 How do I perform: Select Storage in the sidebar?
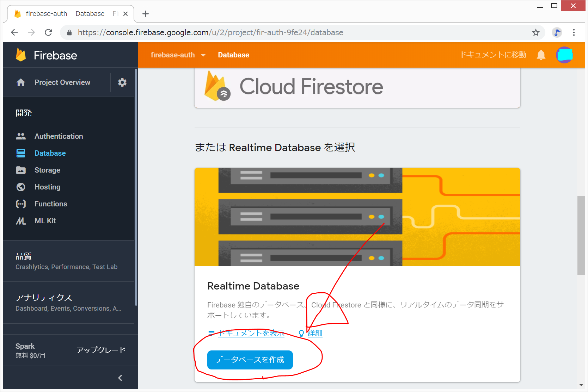pyautogui.click(x=47, y=170)
